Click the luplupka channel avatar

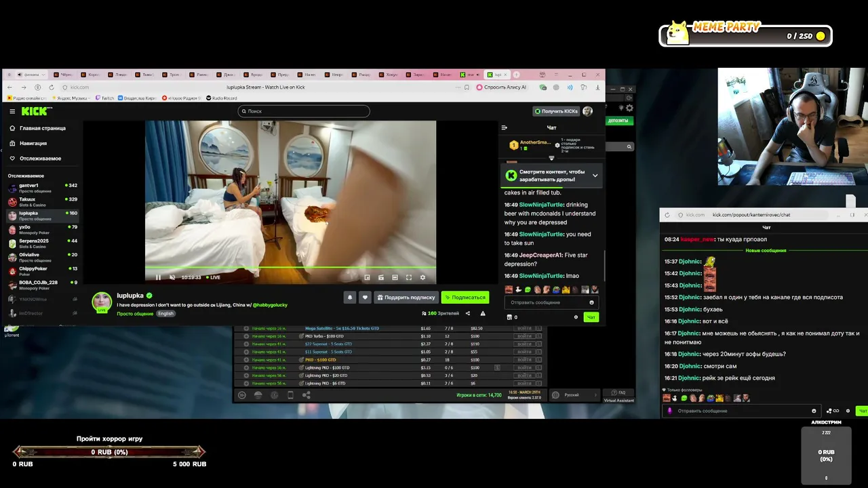coord(102,302)
